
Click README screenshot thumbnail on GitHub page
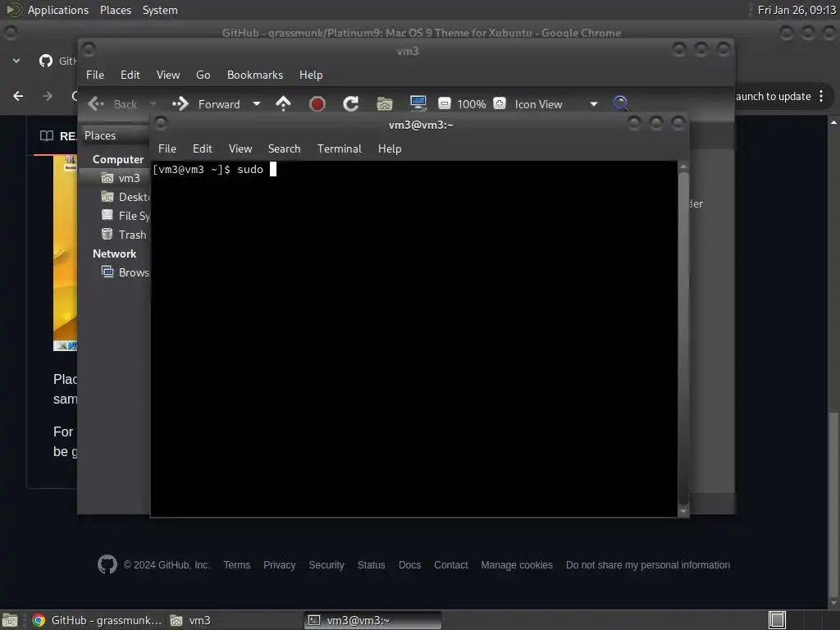[66, 253]
